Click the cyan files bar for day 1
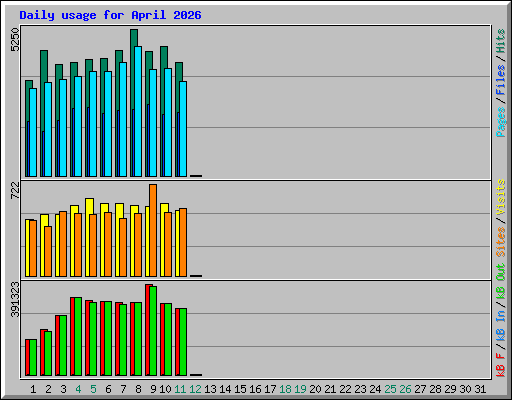Screen dimensions: 512x400 [33, 132]
